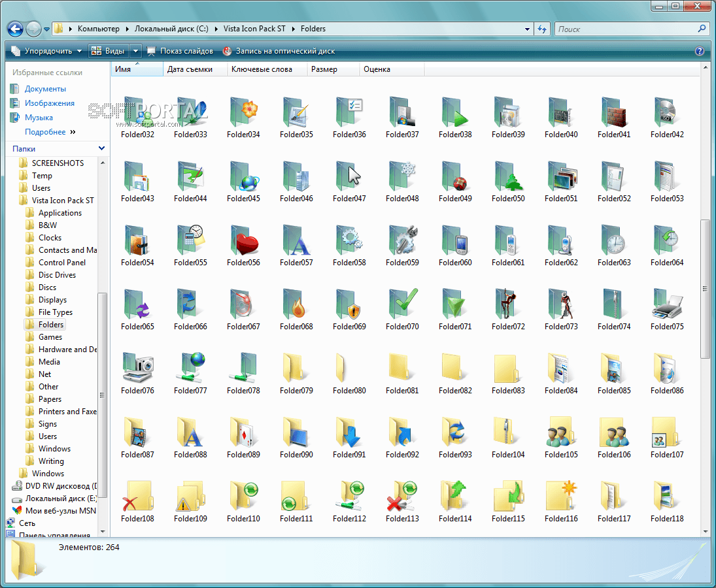The height and width of the screenshot is (588, 716).
Task: Open the help question mark icon
Action: [x=699, y=51]
